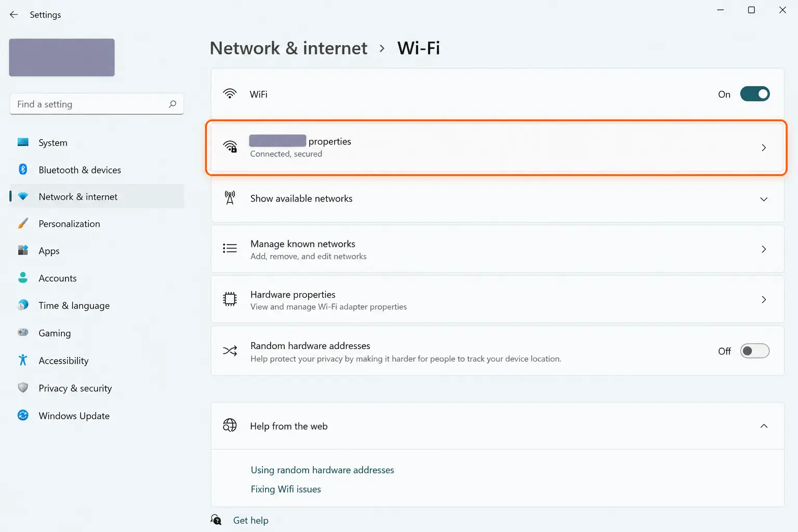
Task: Click the Get help link
Action: 251,520
